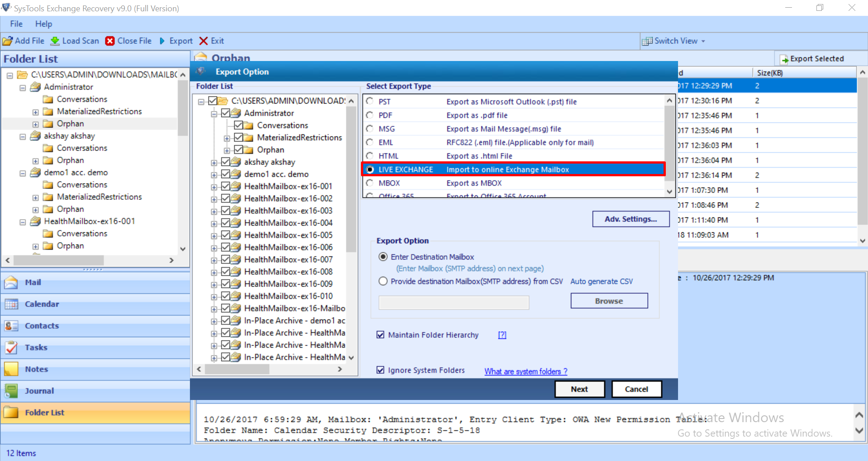
Task: Expand HealthMailbox-ex16-003 node in dialog folder list
Action: 214,212
